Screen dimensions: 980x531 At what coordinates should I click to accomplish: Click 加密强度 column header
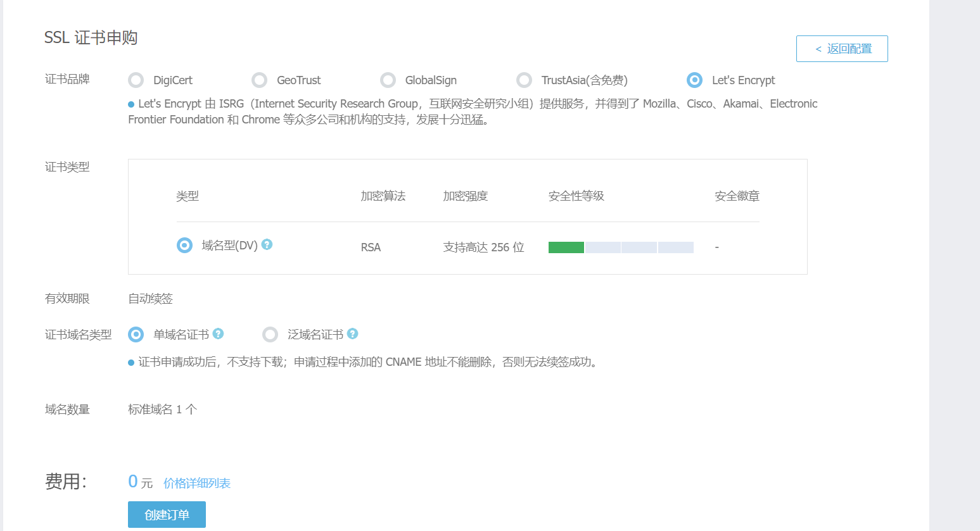click(465, 196)
